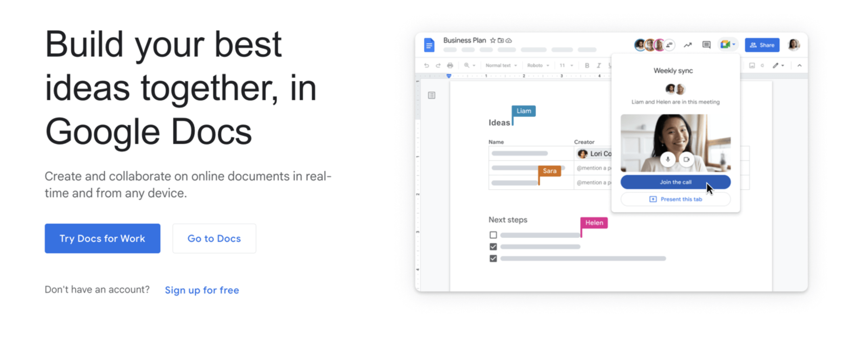Click the print icon in toolbar
Screen dimensions: 868x348
[450, 66]
